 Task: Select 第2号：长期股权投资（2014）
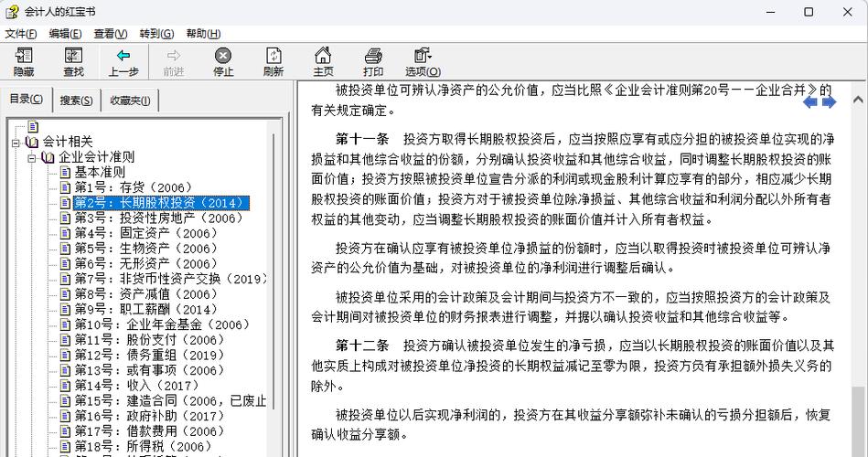click(161, 203)
